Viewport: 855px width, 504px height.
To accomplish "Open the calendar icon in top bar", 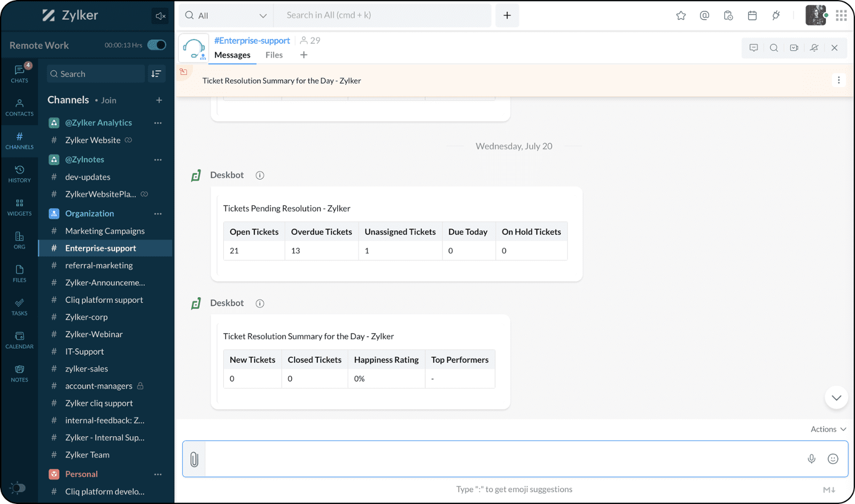I will [752, 15].
